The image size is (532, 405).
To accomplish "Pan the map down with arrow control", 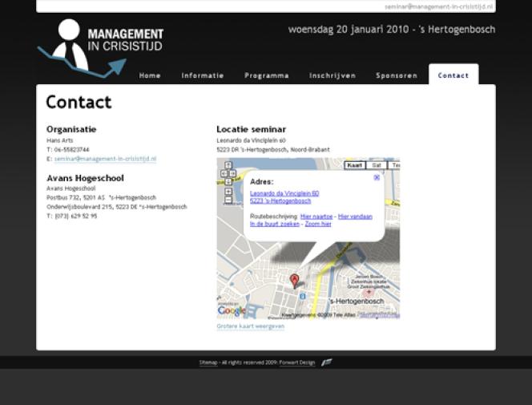I will [x=228, y=181].
